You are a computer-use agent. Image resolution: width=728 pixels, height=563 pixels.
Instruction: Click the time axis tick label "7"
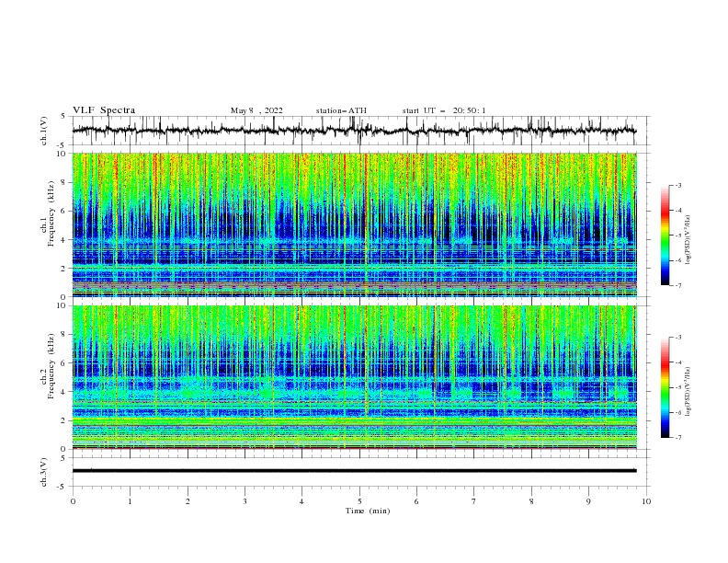pyautogui.click(x=474, y=501)
